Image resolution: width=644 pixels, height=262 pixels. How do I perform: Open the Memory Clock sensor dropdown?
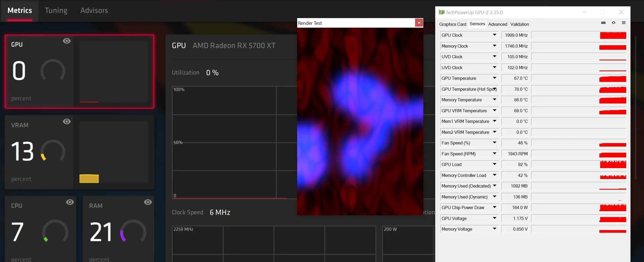(x=494, y=46)
